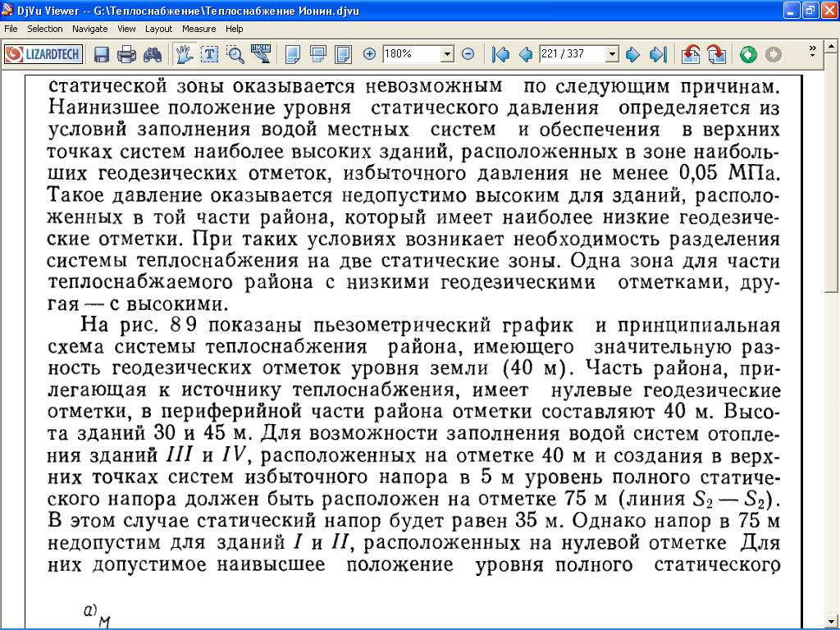
Task: Click the LizardTech logo button
Action: coord(43,54)
